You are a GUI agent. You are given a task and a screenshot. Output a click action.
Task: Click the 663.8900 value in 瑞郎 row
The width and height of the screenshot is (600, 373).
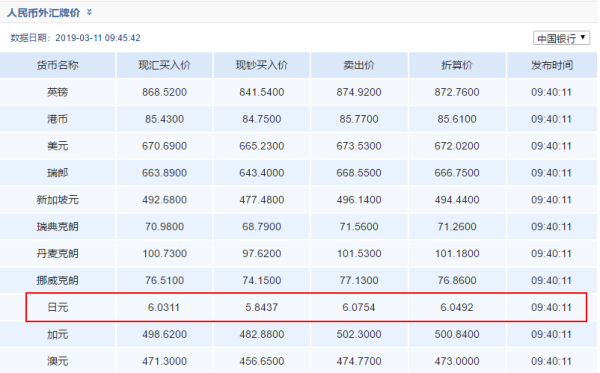coord(165,173)
